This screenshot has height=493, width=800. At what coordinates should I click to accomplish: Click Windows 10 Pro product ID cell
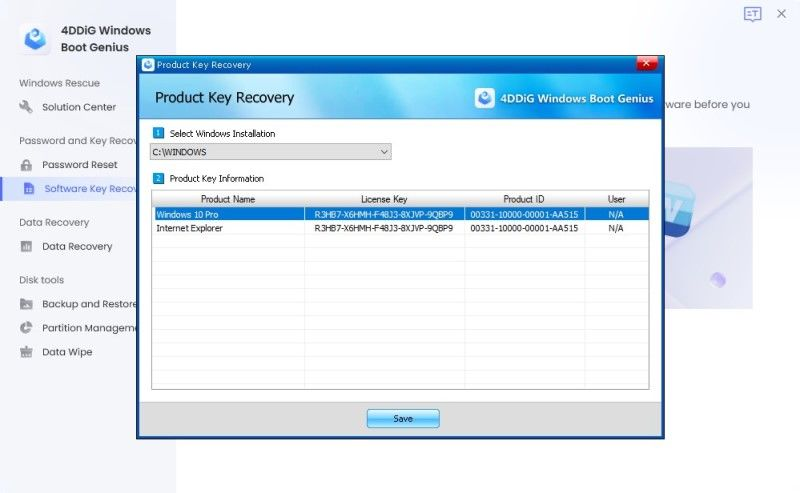(524, 214)
